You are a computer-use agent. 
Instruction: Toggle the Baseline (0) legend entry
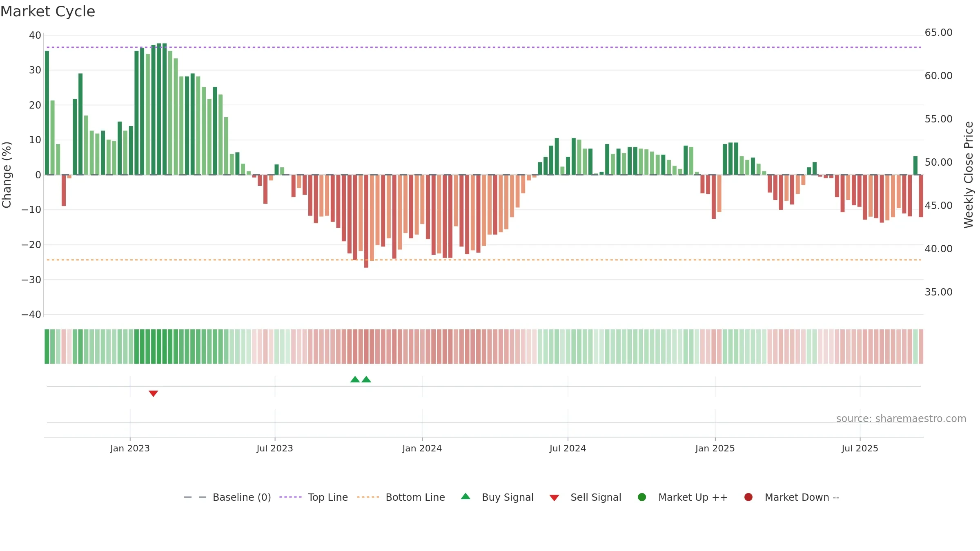[x=227, y=497]
